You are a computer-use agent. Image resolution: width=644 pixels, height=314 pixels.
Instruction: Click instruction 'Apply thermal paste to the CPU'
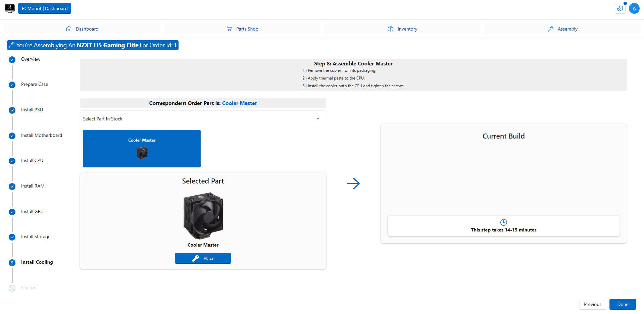pyautogui.click(x=334, y=78)
